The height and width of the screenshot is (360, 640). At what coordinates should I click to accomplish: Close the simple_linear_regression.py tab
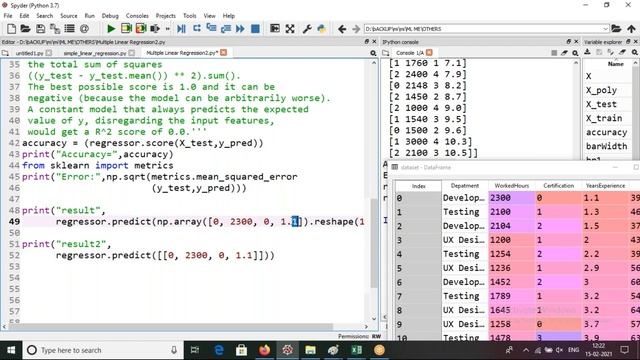coord(131,53)
